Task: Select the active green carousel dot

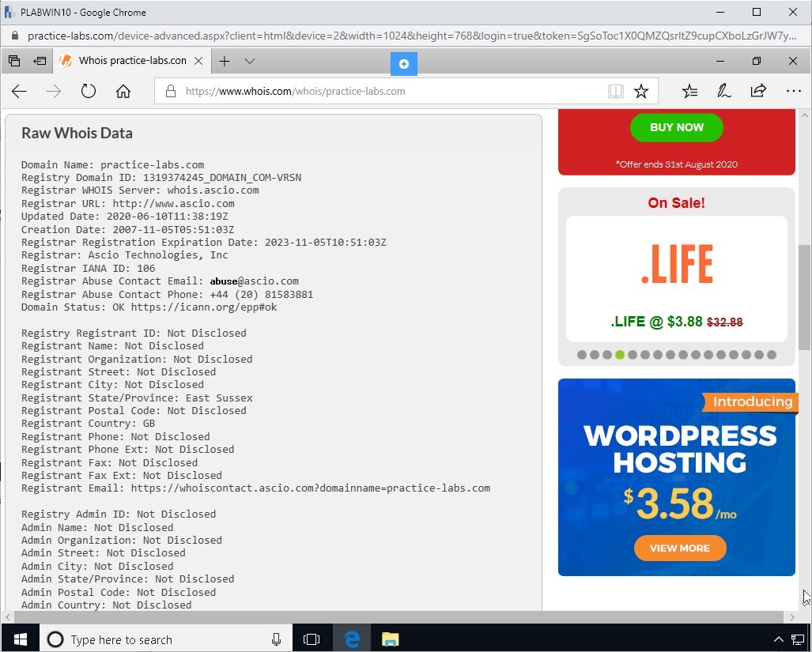Action: [x=620, y=354]
